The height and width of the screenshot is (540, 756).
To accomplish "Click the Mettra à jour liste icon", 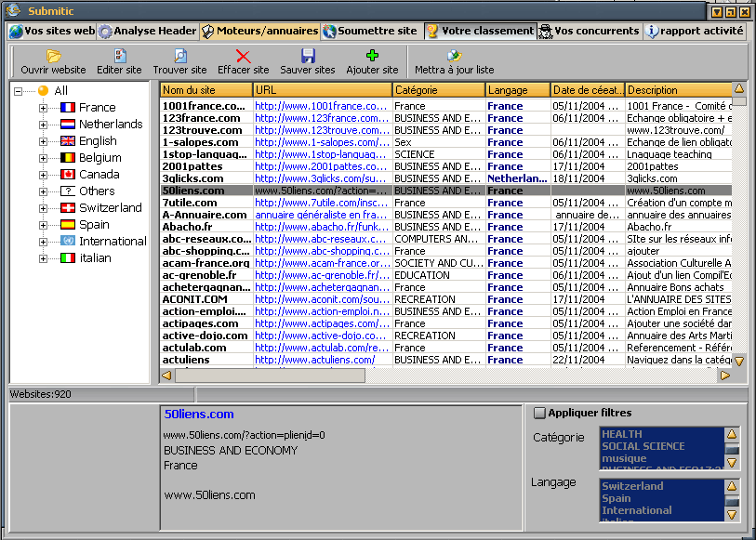I will [454, 56].
